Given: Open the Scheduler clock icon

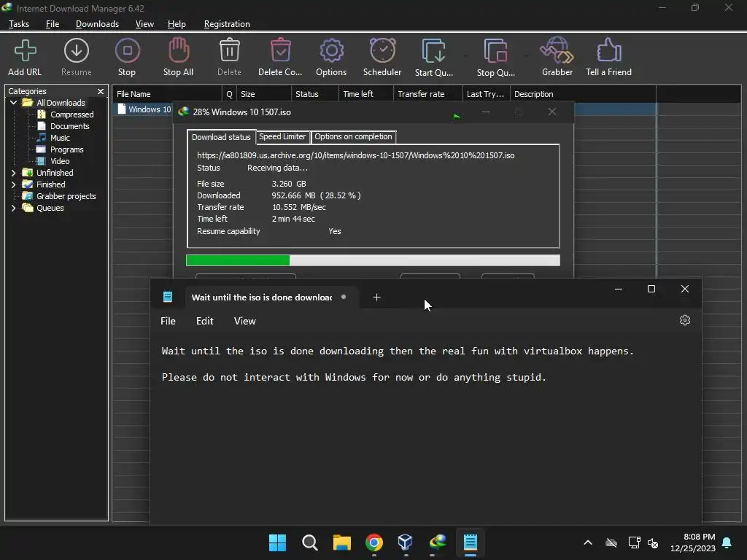Looking at the screenshot, I should point(382,57).
